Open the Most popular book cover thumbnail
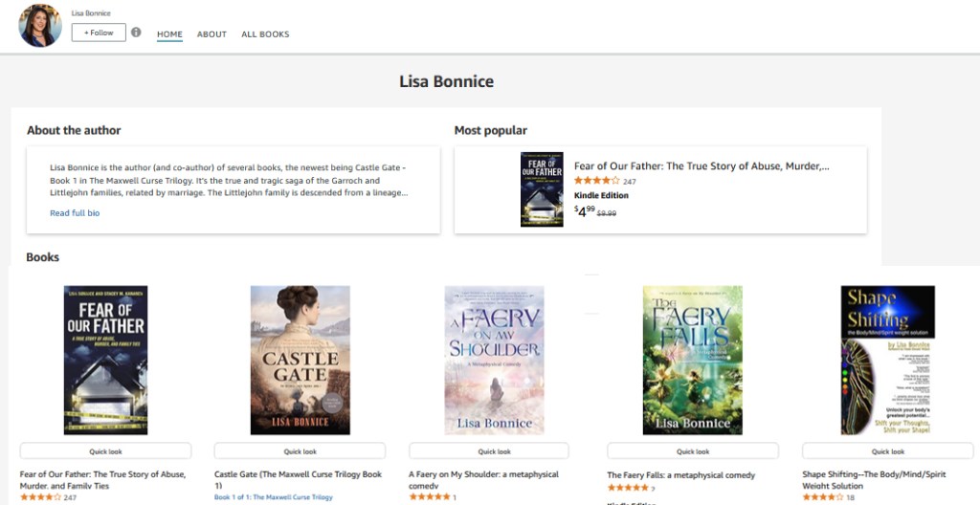Image resolution: width=980 pixels, height=505 pixels. 542,189
